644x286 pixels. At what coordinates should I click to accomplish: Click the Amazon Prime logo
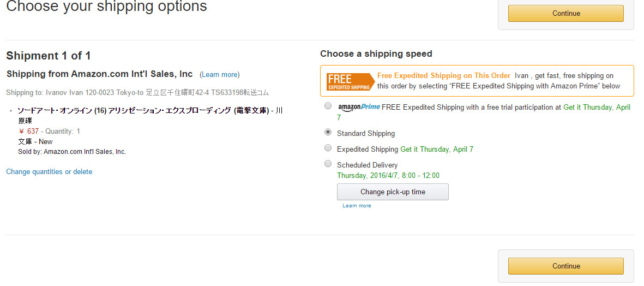(359, 107)
